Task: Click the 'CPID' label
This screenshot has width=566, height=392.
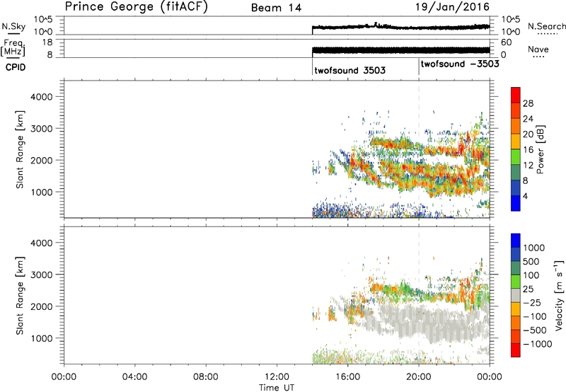Action: tap(16, 67)
